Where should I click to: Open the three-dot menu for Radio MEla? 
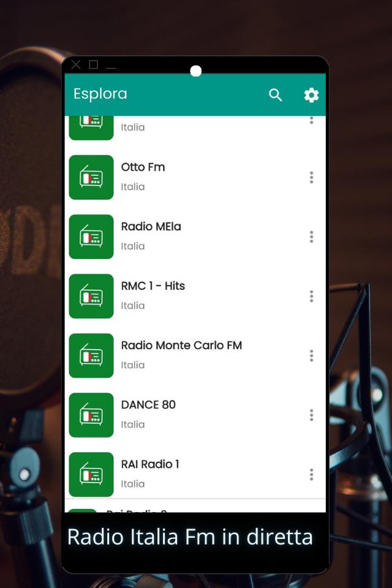[x=311, y=236]
